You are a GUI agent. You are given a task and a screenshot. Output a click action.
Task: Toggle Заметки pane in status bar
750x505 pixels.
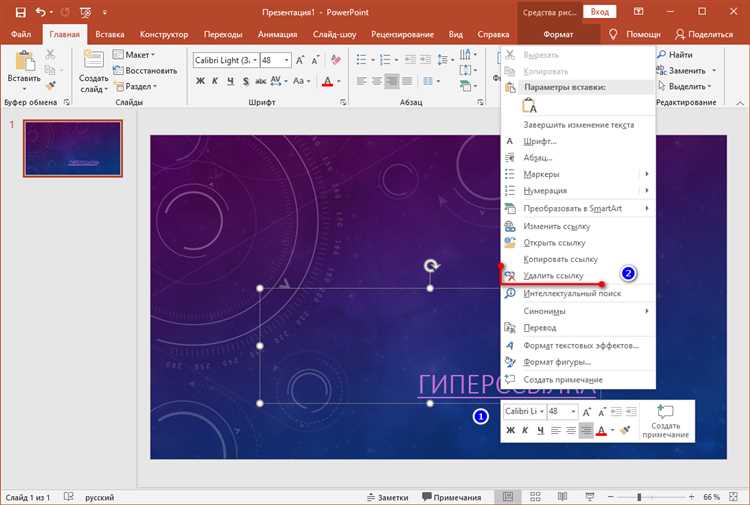click(387, 497)
